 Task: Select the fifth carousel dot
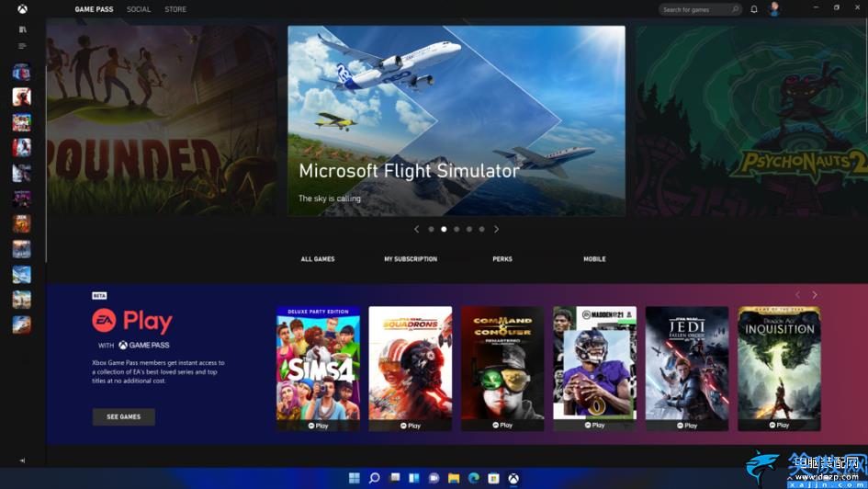(482, 229)
